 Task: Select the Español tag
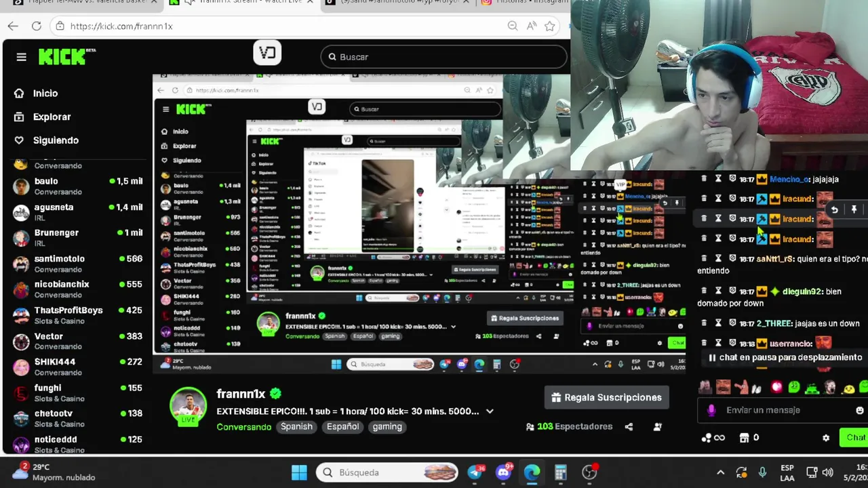point(342,426)
